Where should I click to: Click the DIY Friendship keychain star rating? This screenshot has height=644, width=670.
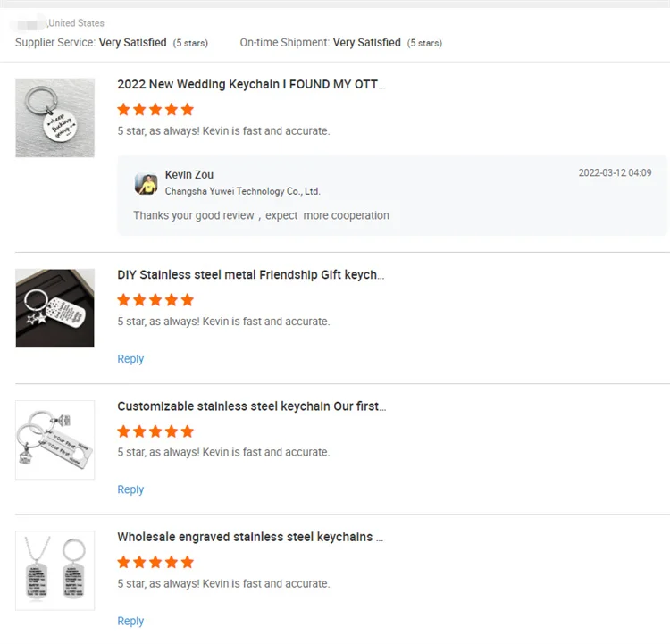pyautogui.click(x=155, y=300)
